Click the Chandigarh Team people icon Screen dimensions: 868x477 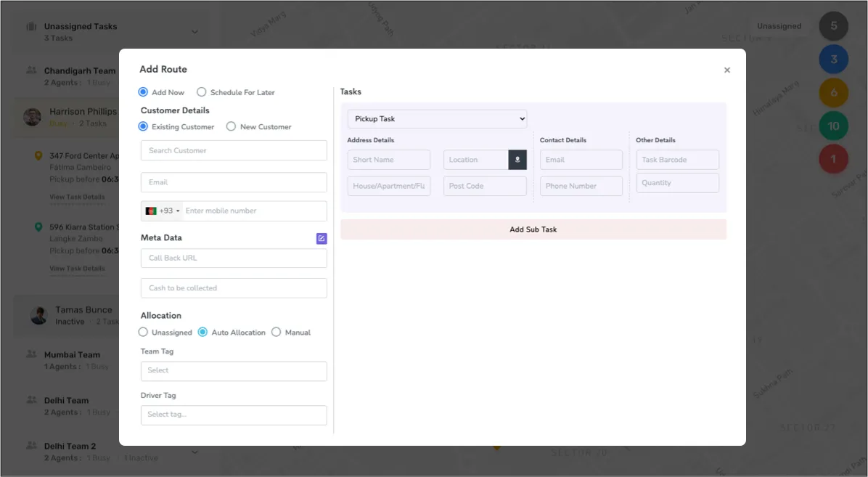tap(31, 71)
